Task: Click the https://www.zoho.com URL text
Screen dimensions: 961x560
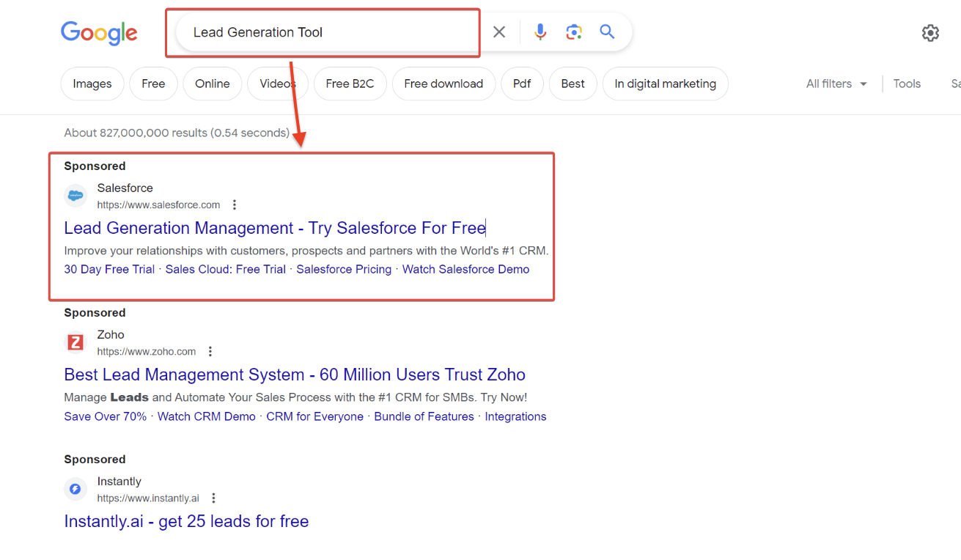Action: [147, 352]
